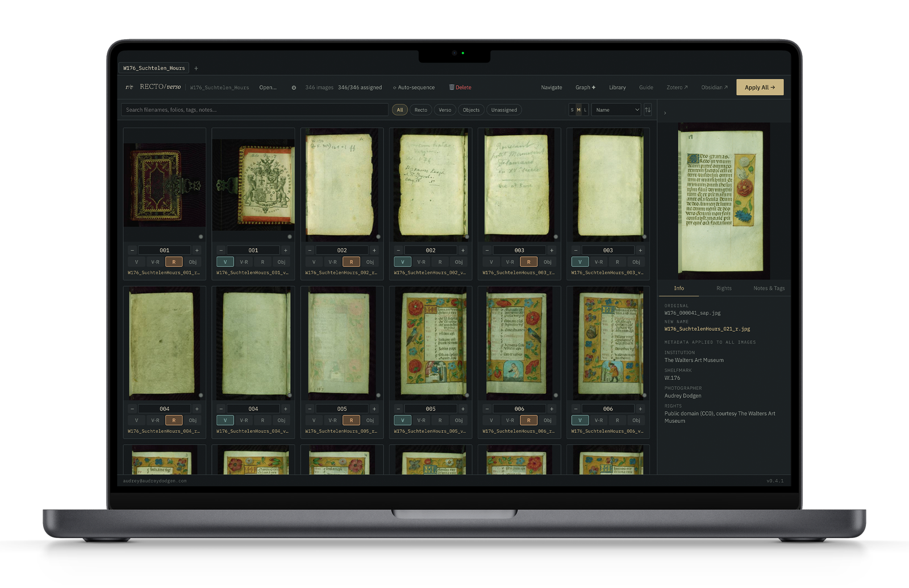Decrement folio number on W176_SuchtelenHours_002_r card
This screenshot has height=588, width=909.
[x=310, y=250]
